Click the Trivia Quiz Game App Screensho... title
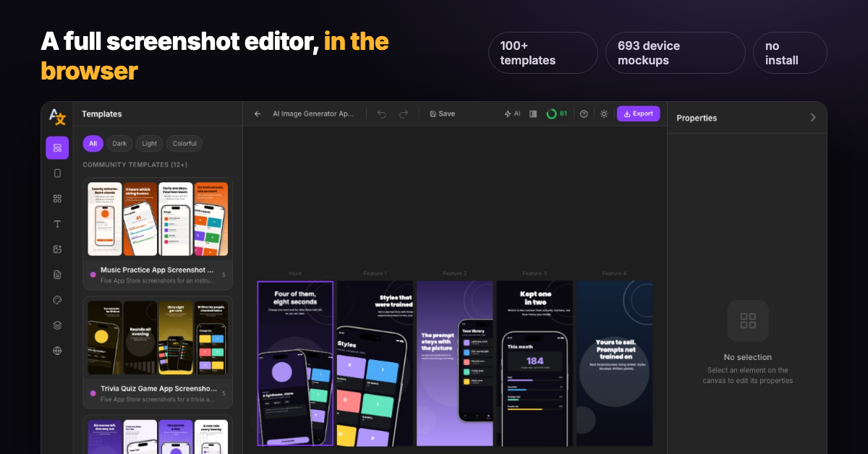This screenshot has height=454, width=868. (x=157, y=388)
